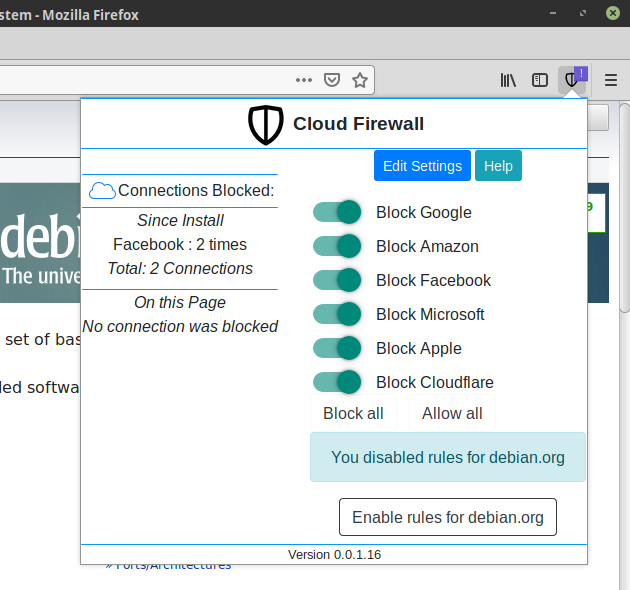The image size is (630, 590).
Task: Open Edit Settings
Action: pos(422,166)
